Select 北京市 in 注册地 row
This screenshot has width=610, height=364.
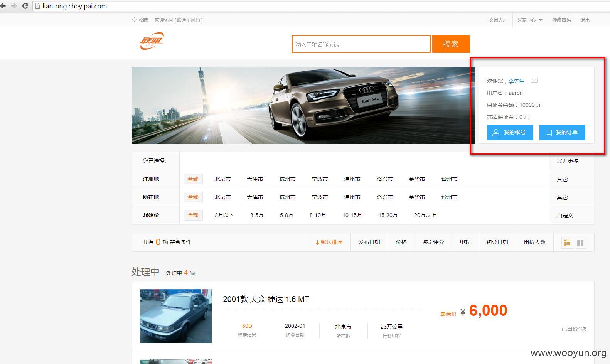(x=222, y=179)
